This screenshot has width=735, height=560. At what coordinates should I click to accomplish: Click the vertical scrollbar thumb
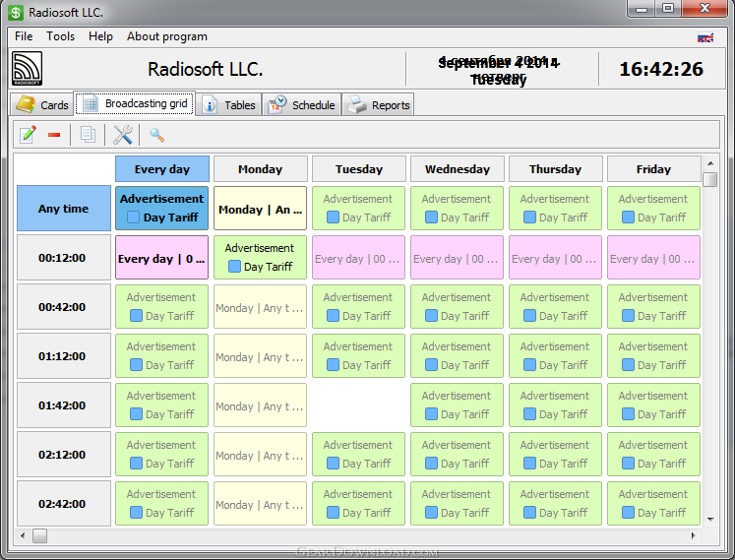click(x=710, y=180)
